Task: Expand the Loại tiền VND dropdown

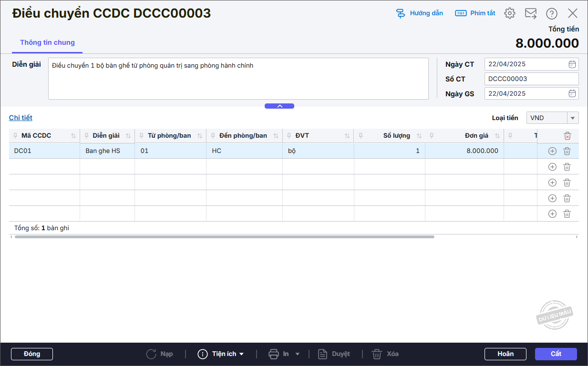Action: coord(572,118)
